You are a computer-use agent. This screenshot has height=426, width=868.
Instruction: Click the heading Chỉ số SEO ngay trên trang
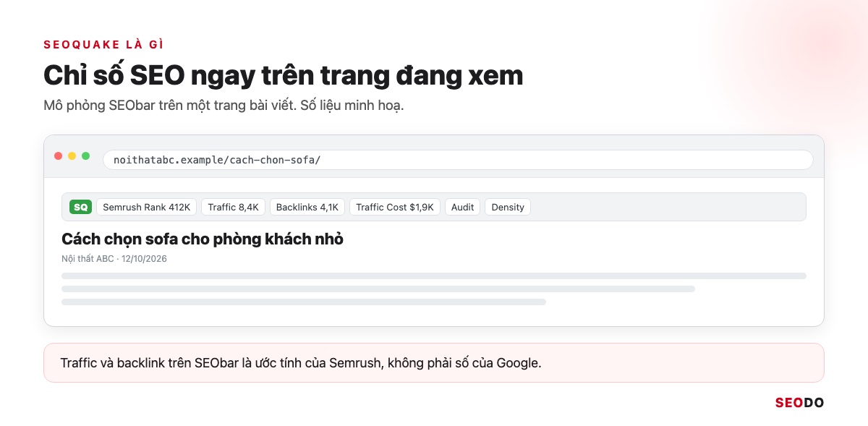283,76
